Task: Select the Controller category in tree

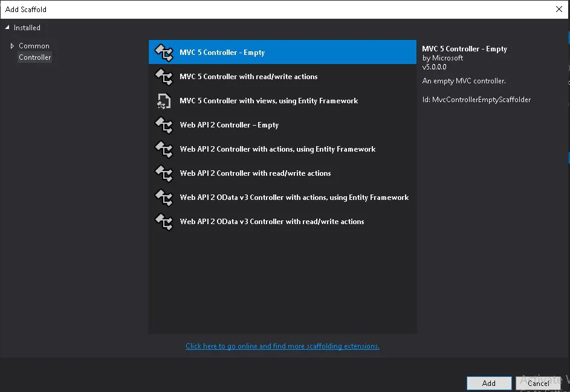Action: tap(35, 57)
